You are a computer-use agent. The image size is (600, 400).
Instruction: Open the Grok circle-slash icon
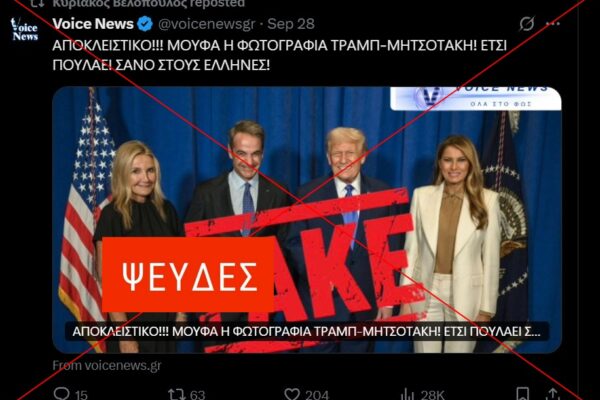coord(527,24)
